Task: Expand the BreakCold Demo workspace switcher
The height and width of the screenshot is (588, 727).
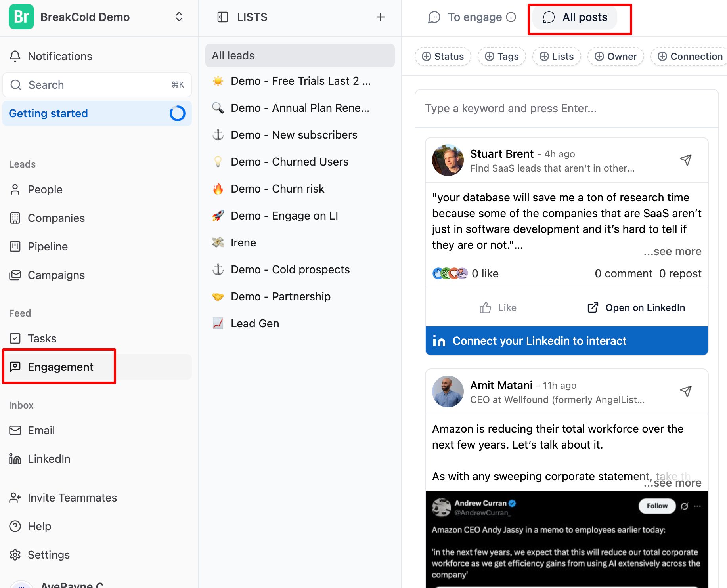Action: pyautogui.click(x=179, y=17)
